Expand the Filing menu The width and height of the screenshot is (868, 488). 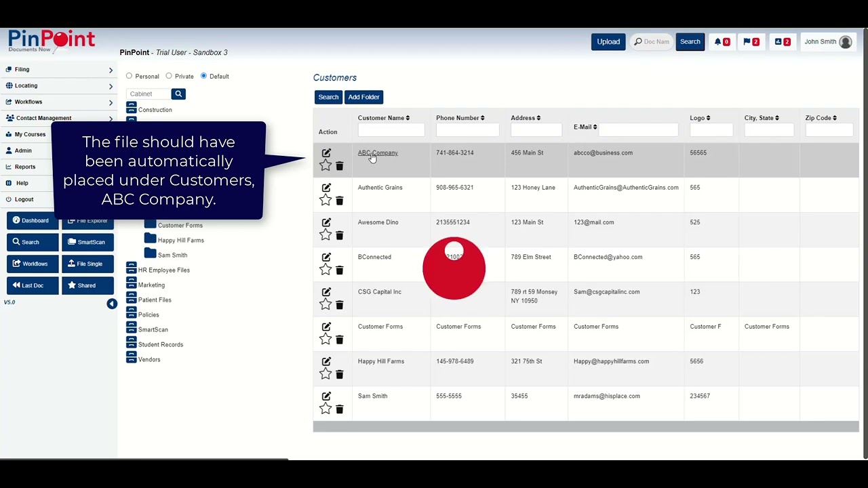59,69
